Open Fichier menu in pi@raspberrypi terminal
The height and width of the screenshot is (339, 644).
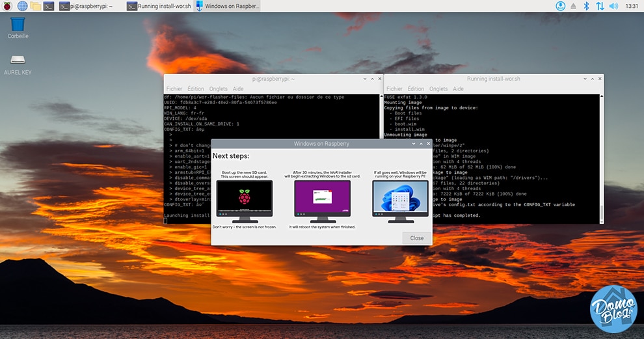[174, 88]
